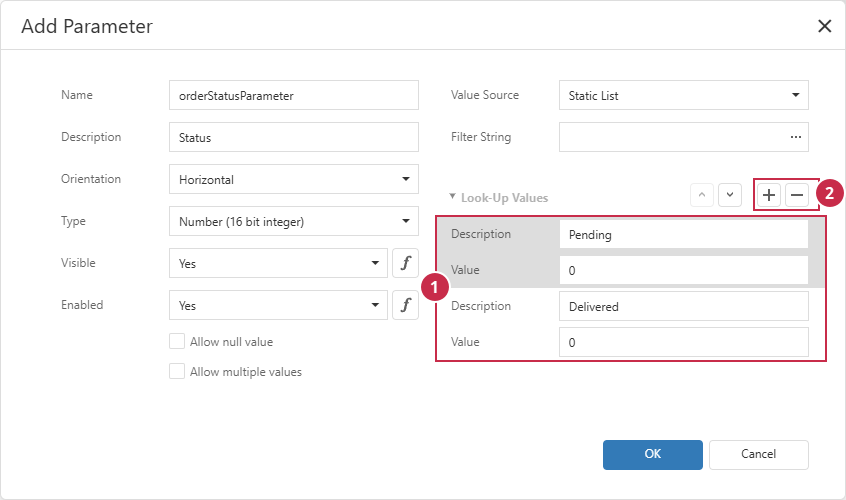Edit the Name field orderStatusParameter

pyautogui.click(x=294, y=95)
